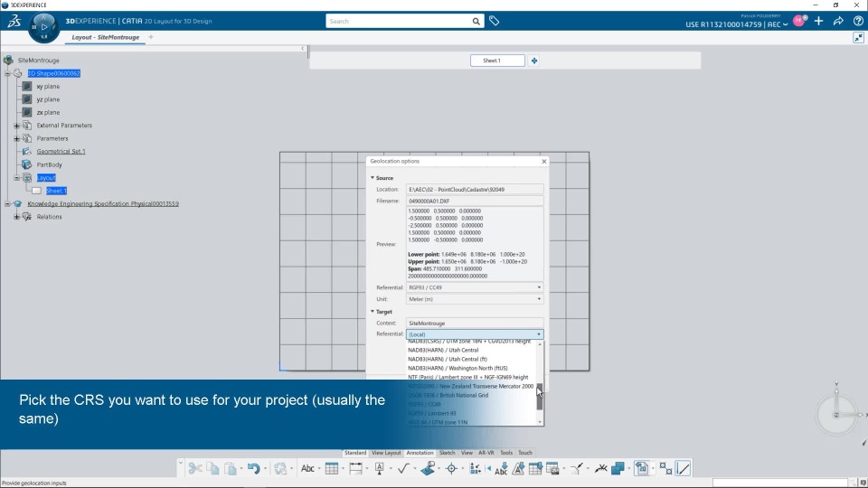This screenshot has height=488, width=868.
Task: Click the Paste icon in toolbar
Action: (231, 469)
